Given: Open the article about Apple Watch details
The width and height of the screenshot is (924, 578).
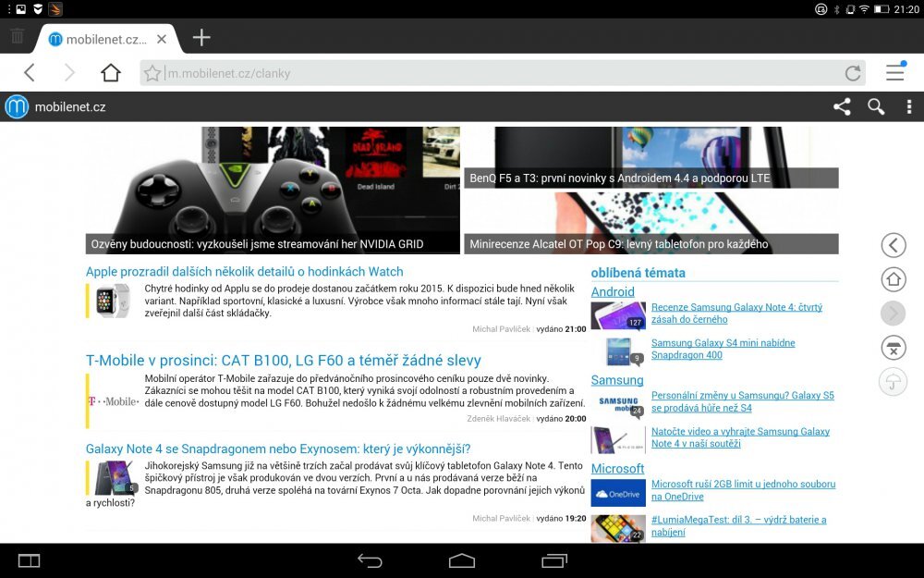Looking at the screenshot, I should click(243, 272).
